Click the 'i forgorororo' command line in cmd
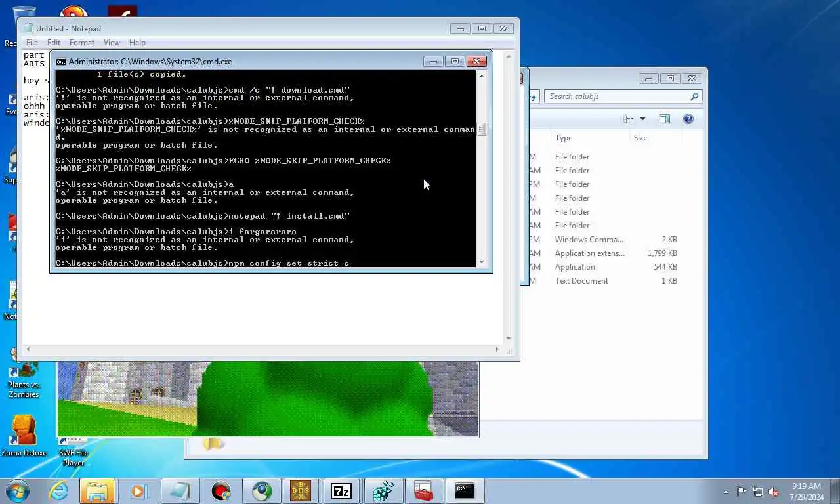840x504 pixels. pos(176,232)
